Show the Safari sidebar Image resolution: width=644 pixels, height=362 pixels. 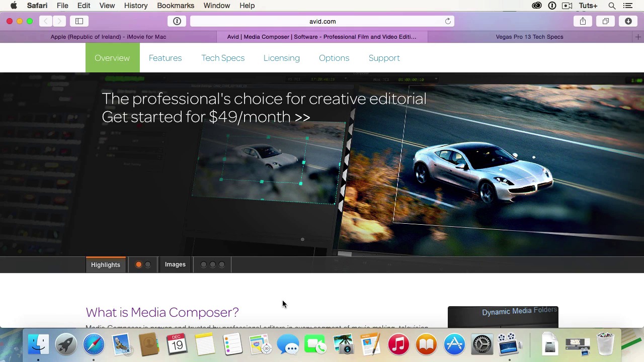pos(79,21)
